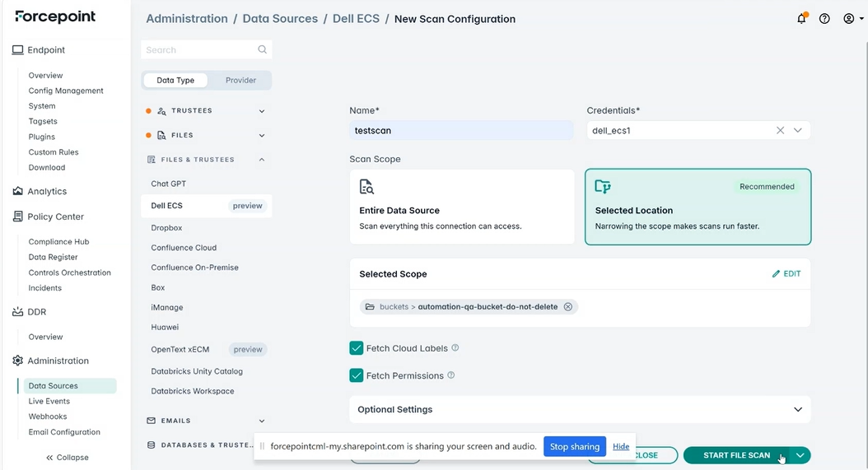Click the Name input field
868x470 pixels.
pyautogui.click(x=462, y=131)
